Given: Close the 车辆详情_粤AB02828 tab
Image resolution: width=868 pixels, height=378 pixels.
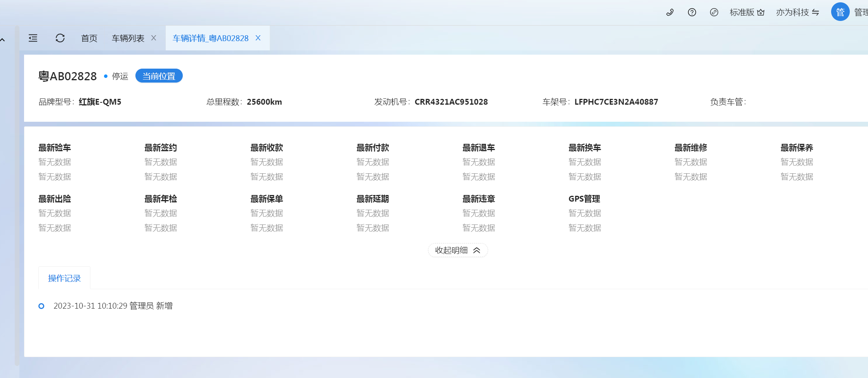Looking at the screenshot, I should [258, 38].
